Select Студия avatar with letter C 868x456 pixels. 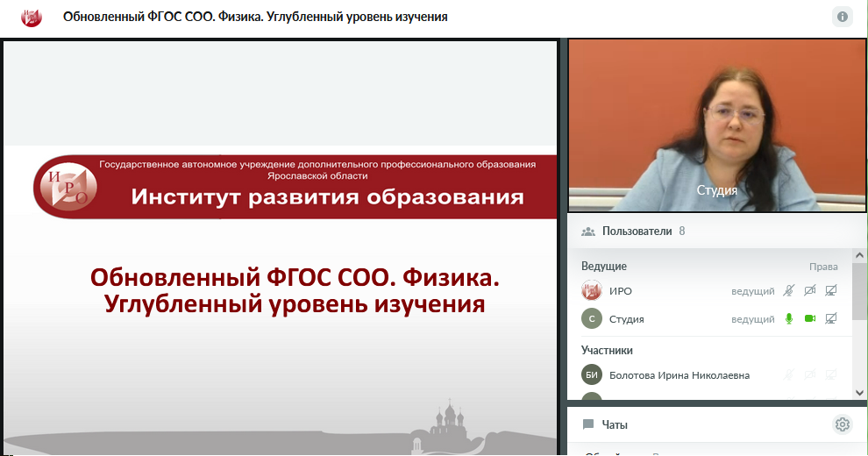click(591, 318)
